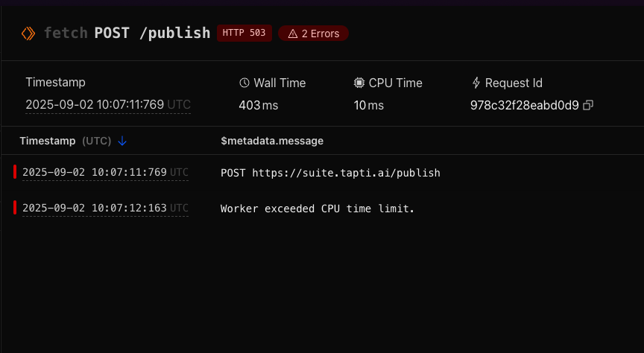Toggle Timestamp sort direction arrow
Screen dimensions: 644x353
tap(123, 141)
